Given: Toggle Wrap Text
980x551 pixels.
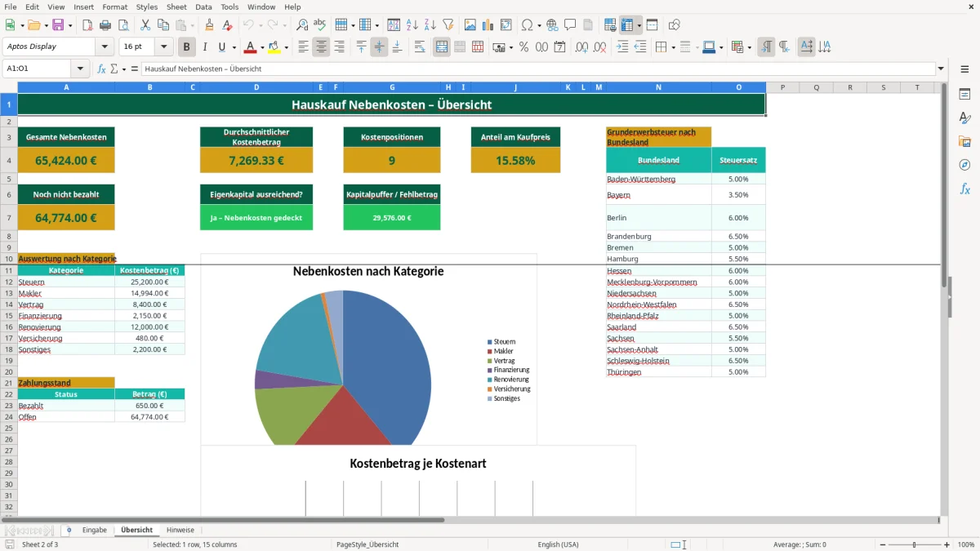Looking at the screenshot, I should coord(420,47).
